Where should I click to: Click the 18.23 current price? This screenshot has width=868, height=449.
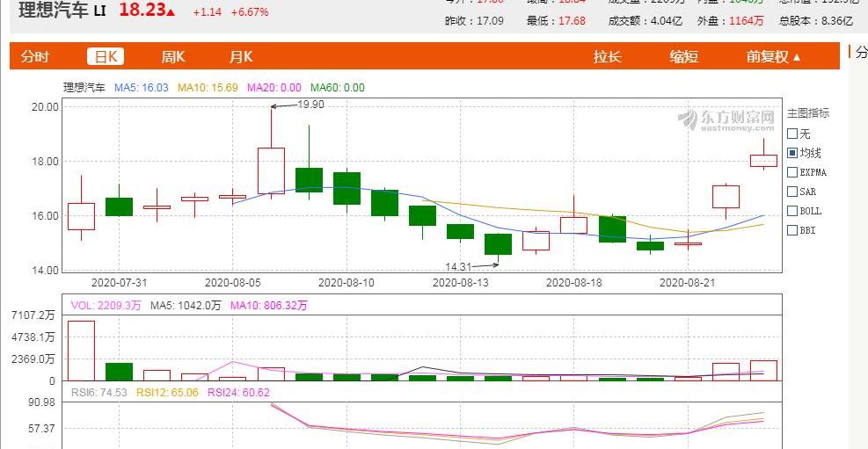tap(142, 11)
